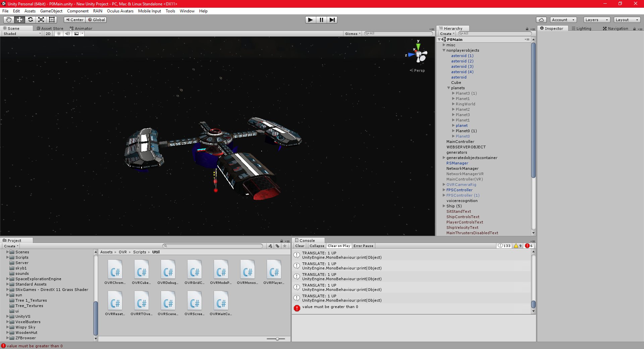Viewport: 644px width, 349px height.
Task: Toggle Global handle rotation
Action: coord(96,20)
